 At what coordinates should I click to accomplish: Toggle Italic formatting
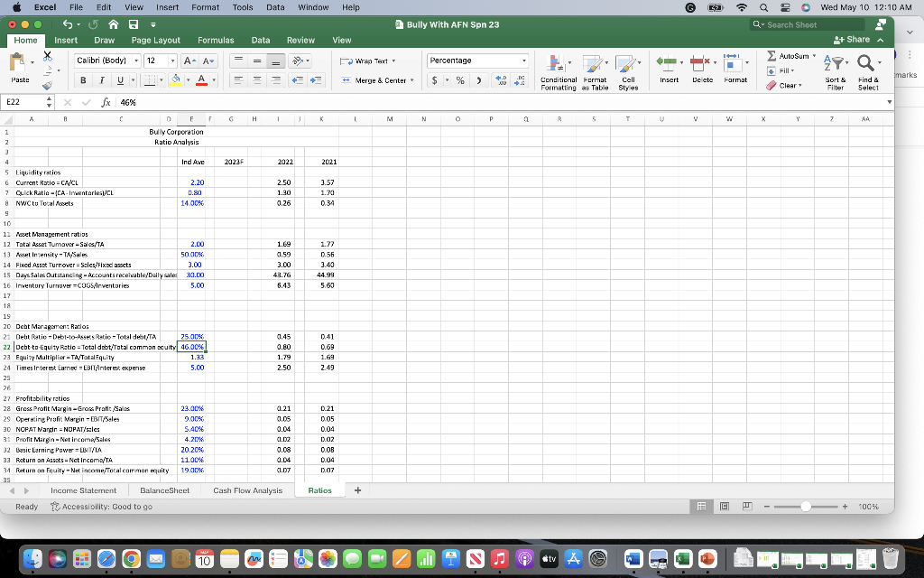101,80
